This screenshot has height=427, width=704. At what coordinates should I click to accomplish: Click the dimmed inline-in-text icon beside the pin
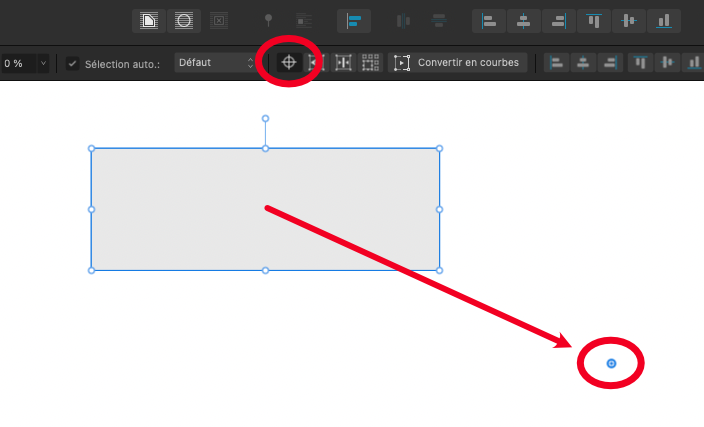pyautogui.click(x=304, y=21)
